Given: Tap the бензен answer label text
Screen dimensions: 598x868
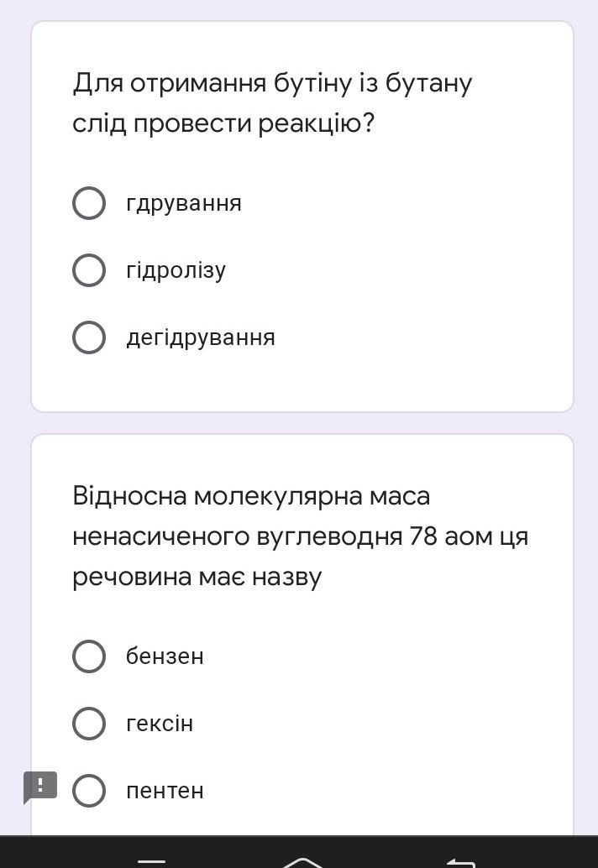Looking at the screenshot, I should (x=165, y=656).
